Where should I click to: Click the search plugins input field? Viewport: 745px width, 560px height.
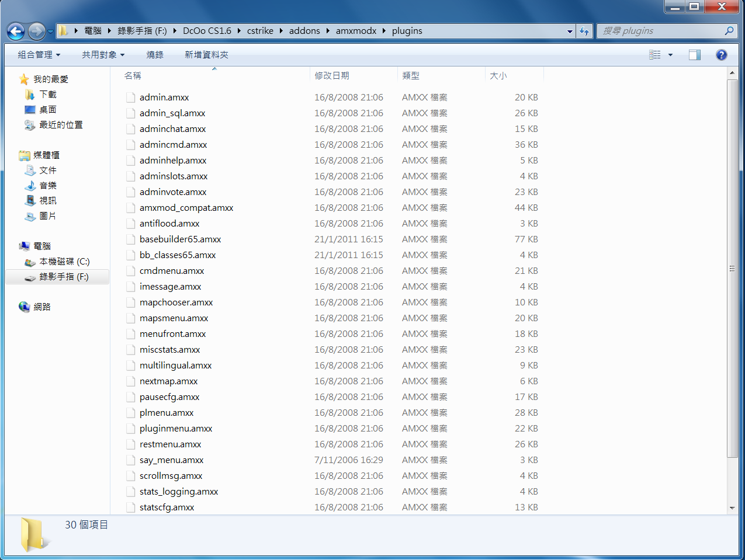pyautogui.click(x=660, y=31)
